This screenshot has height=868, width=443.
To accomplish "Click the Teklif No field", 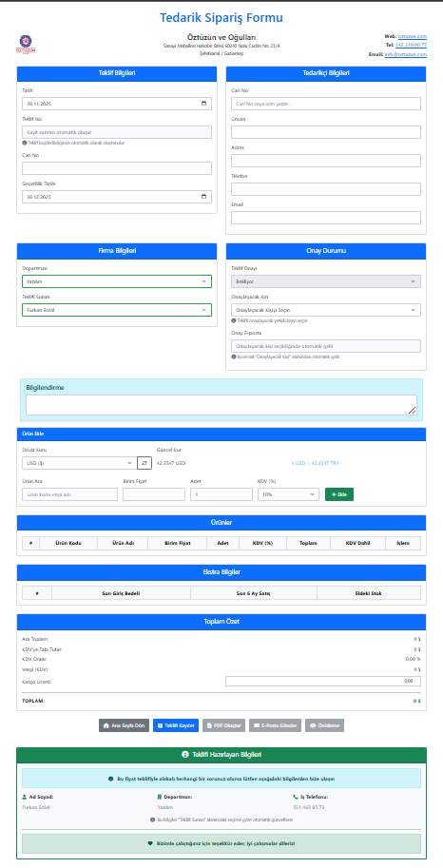I will 117,132.
